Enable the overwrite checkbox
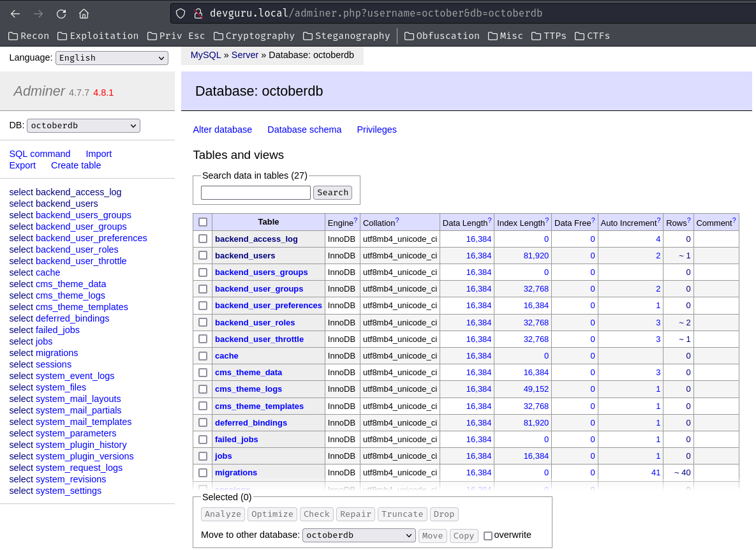 488,535
